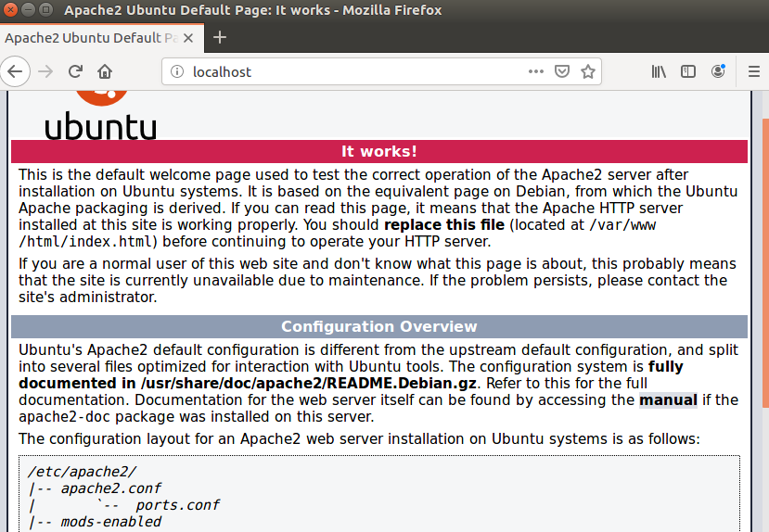The height and width of the screenshot is (532, 769).
Task: Click the 'site's administrator.' text line
Action: [88, 298]
